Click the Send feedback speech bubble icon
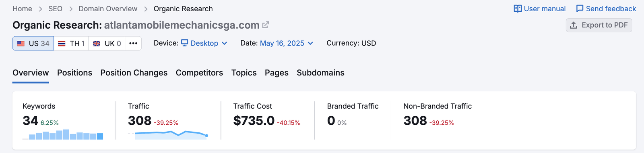 (580, 8)
